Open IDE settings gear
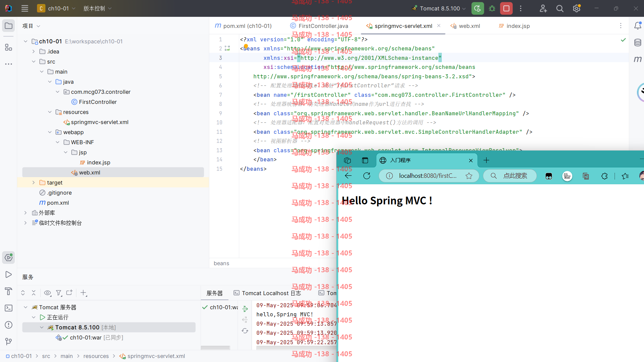644x362 pixels. (x=576, y=8)
